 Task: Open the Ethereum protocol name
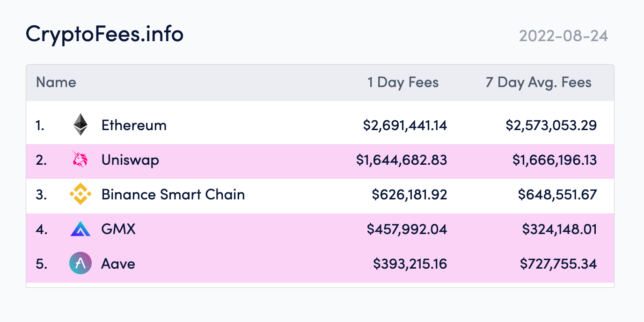(134, 125)
